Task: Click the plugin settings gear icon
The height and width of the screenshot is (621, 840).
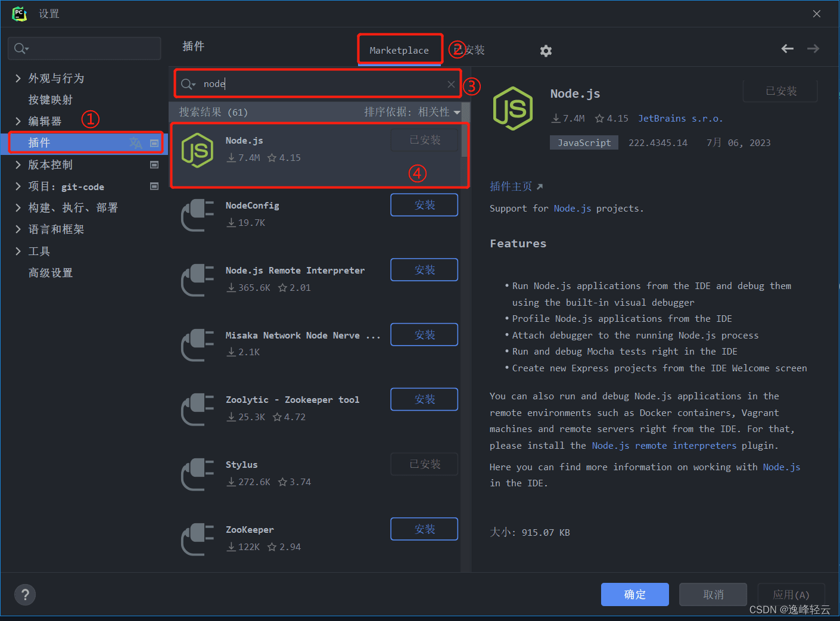Action: [x=546, y=51]
